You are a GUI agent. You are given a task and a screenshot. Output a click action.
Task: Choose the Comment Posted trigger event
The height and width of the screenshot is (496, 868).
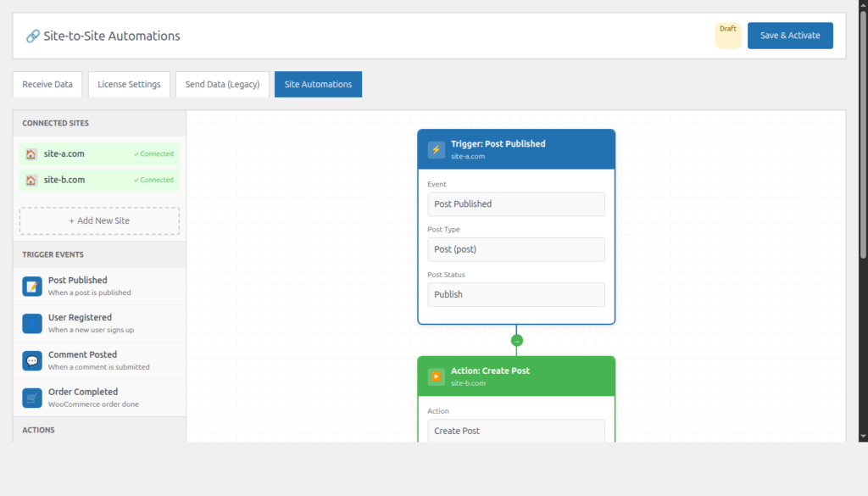[100, 360]
